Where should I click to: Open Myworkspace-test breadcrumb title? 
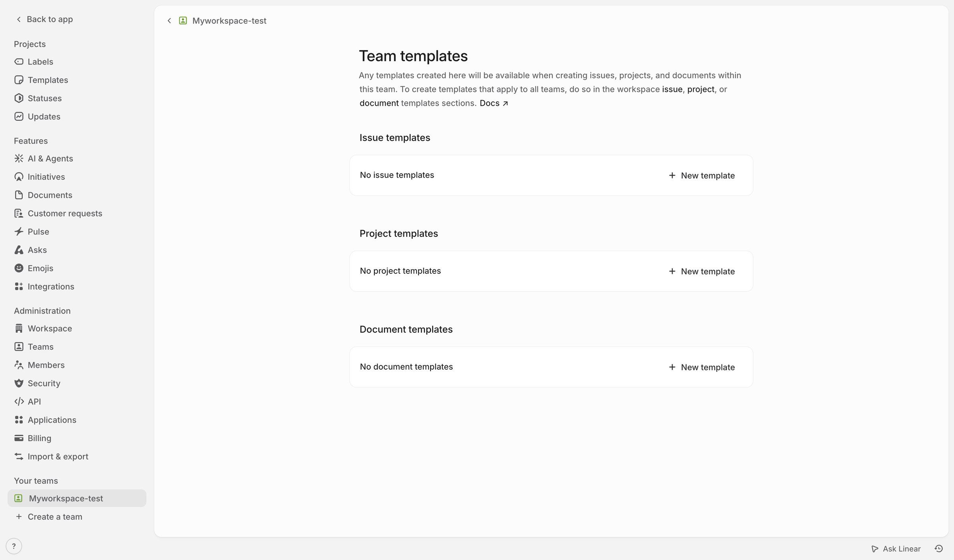[229, 21]
